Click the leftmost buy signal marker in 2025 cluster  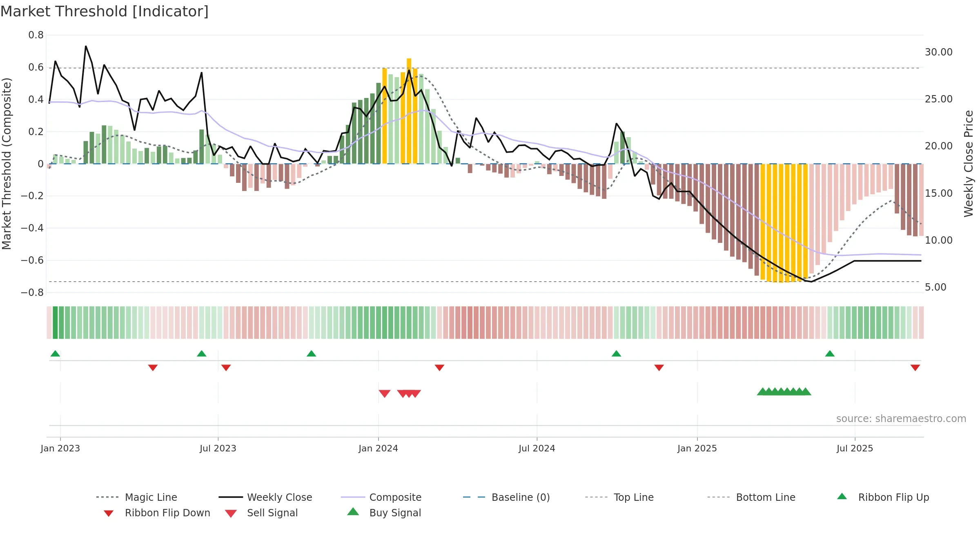[762, 391]
